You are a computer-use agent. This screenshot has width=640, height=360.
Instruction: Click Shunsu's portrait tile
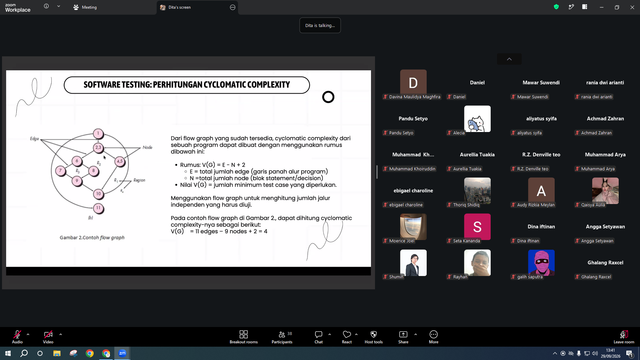[x=413, y=262]
